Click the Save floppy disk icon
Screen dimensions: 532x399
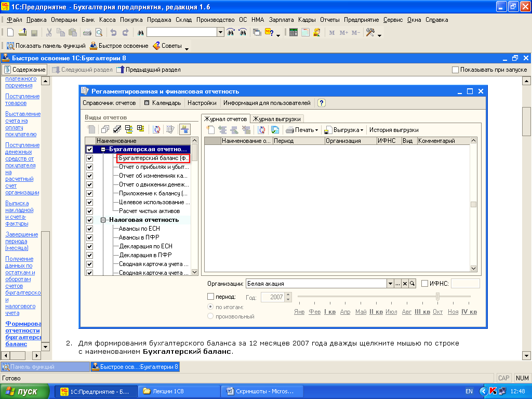click(x=34, y=33)
